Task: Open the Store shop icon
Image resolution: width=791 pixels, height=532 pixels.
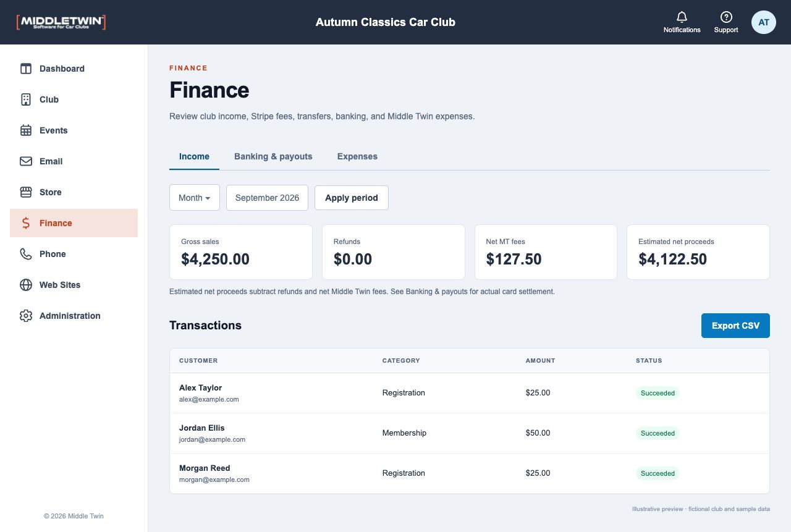Action: pos(26,192)
